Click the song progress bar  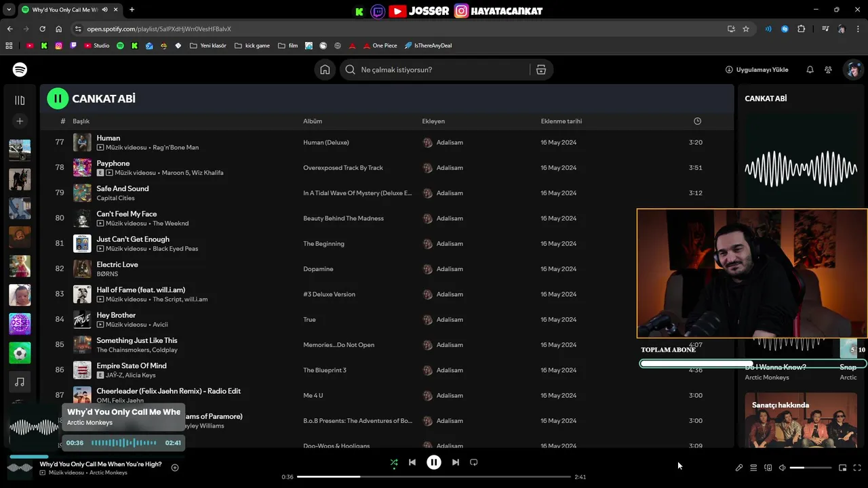pos(434,477)
